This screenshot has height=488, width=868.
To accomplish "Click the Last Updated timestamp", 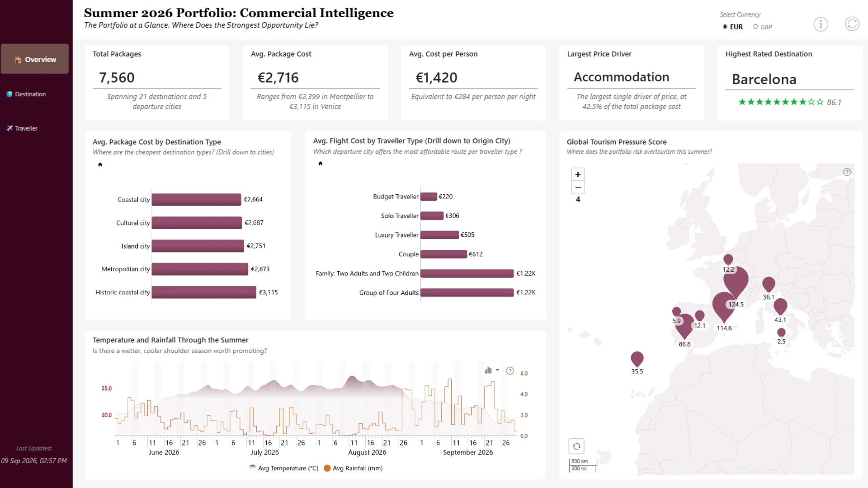I will point(34,461).
